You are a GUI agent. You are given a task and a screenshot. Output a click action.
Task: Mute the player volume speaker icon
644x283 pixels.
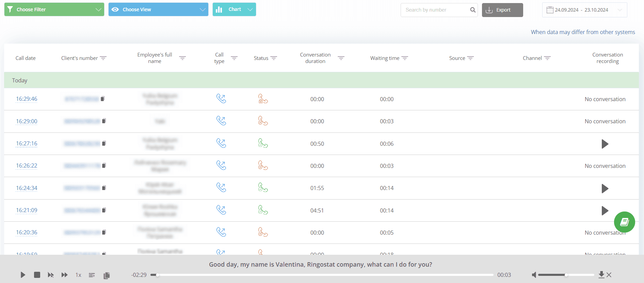click(x=534, y=275)
